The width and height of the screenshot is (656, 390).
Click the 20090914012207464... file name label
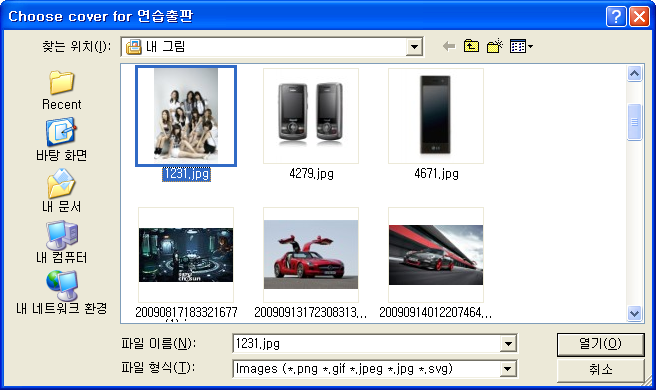click(436, 312)
